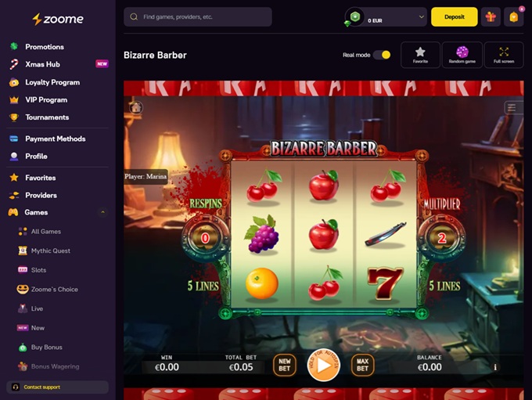Image resolution: width=532 pixels, height=400 pixels.
Task: Click the yellow Deposit button
Action: click(x=454, y=16)
